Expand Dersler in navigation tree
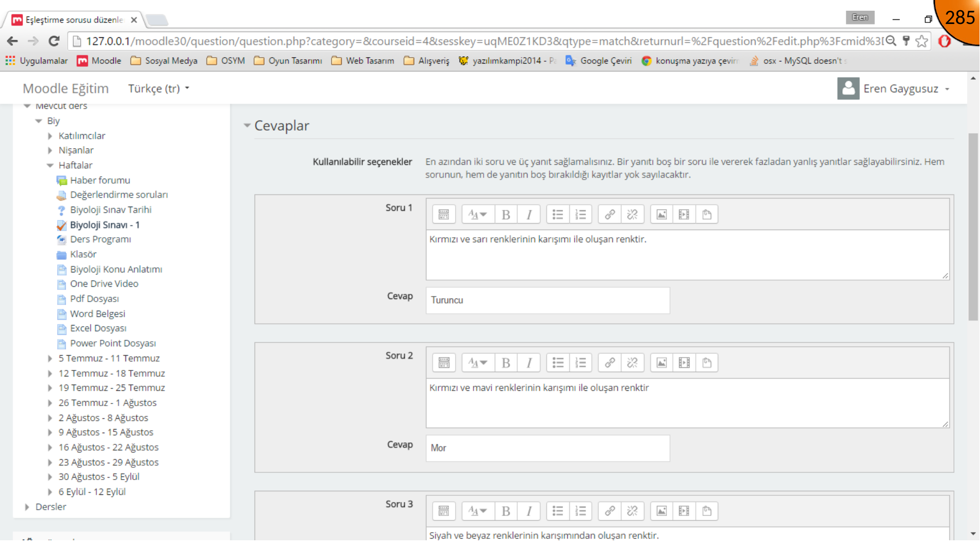Screen dimensions: 980x551 point(27,507)
